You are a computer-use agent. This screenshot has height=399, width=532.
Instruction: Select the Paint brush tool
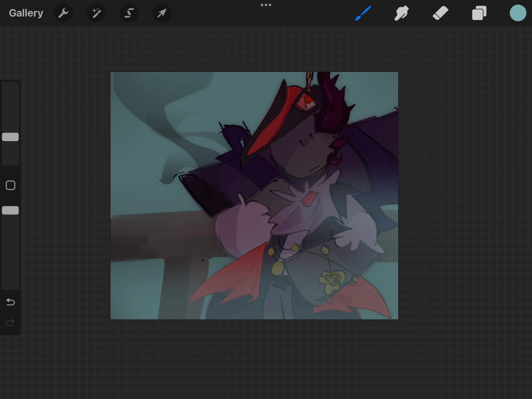tap(363, 13)
